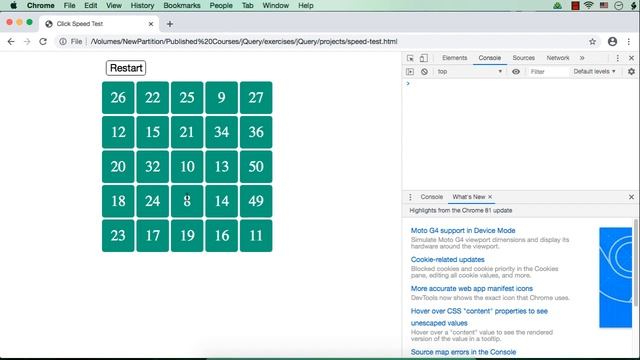The width and height of the screenshot is (640, 360).
Task: Close the What's New drawer tab
Action: click(x=490, y=197)
